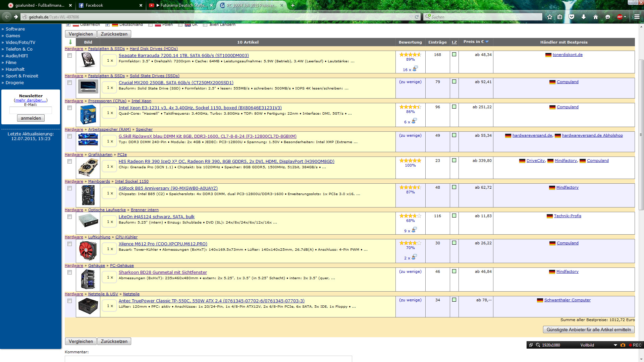Tick the checkbox for Seagate Barracuda row

click(x=69, y=56)
